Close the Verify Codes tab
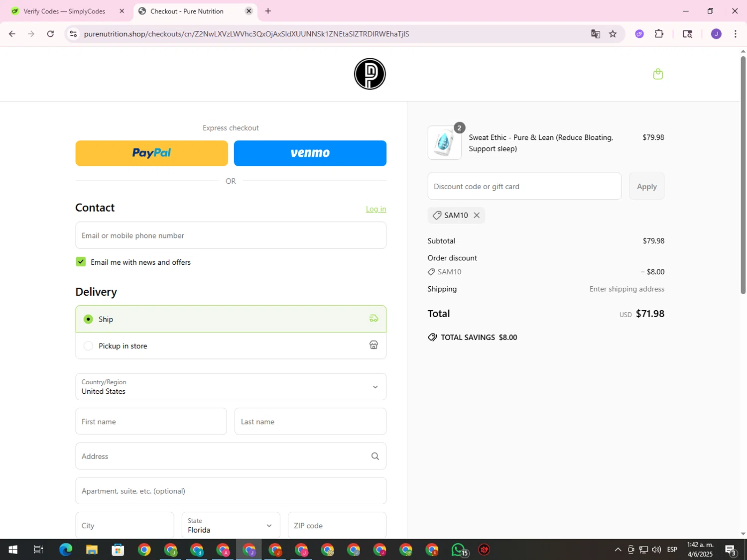The image size is (747, 560). [x=122, y=11]
